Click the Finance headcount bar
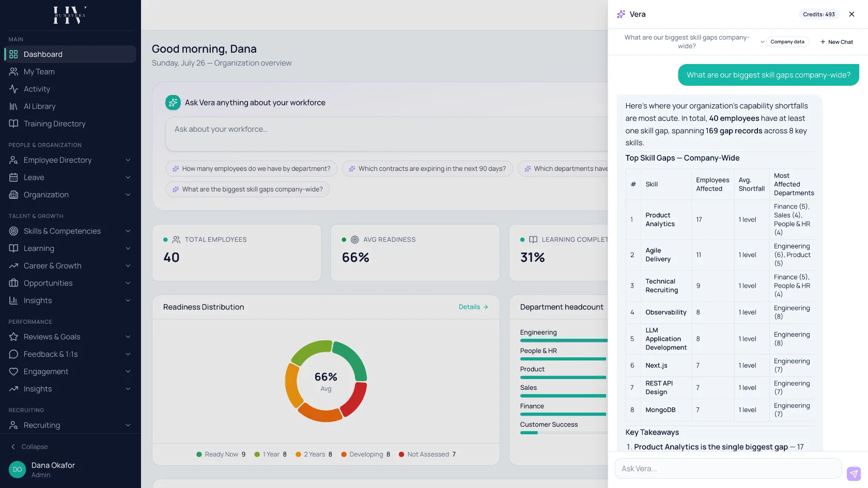The height and width of the screenshot is (488, 868). tap(564, 414)
